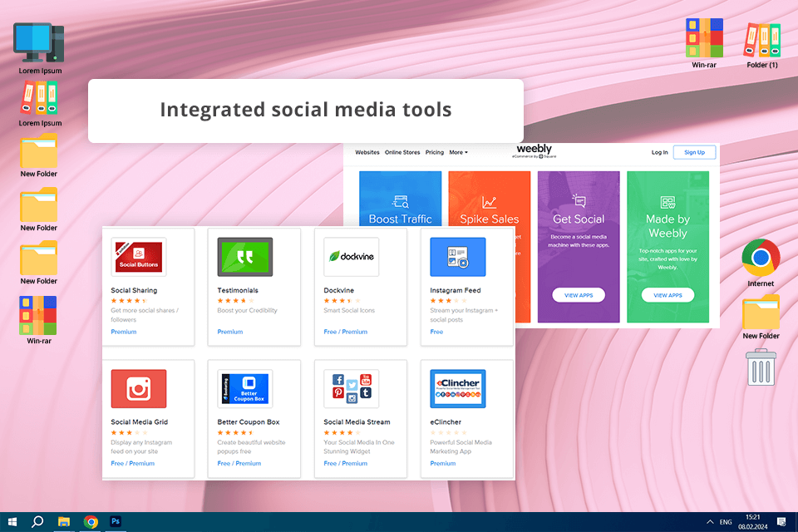
Task: Expand the More dropdown in Weebly nav
Action: tap(458, 152)
